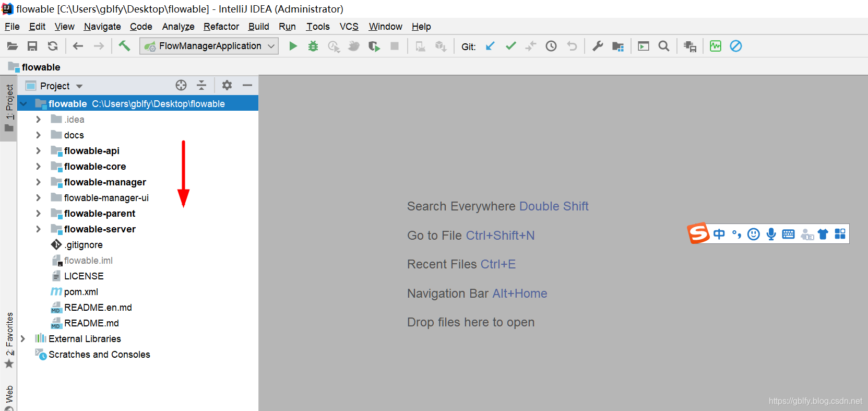Click the blue circle-slash toolbar icon
This screenshot has height=411, width=868.
pyautogui.click(x=736, y=46)
